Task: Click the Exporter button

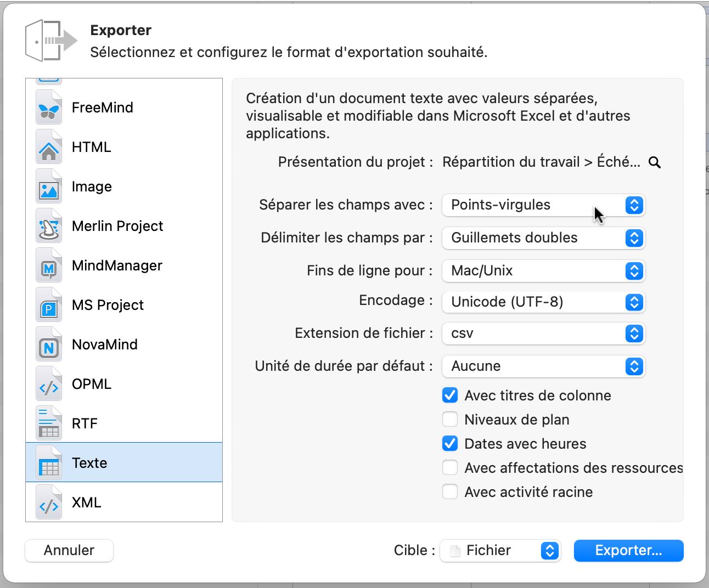Action: coord(628,551)
